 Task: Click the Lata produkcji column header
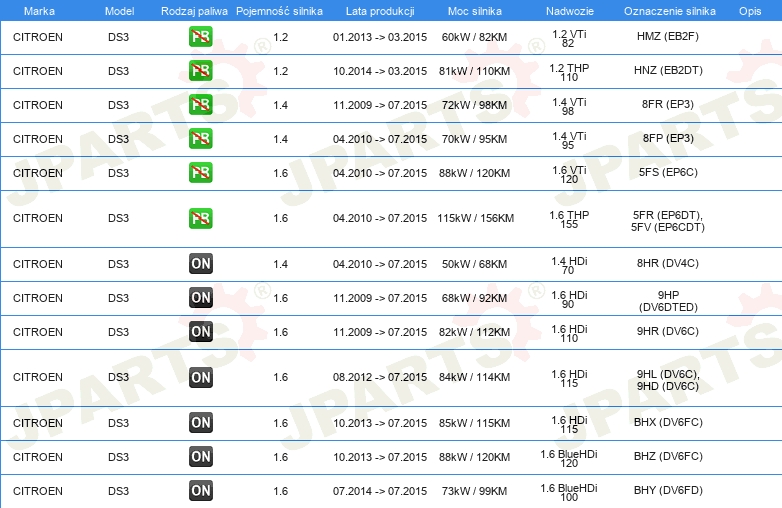380,11
